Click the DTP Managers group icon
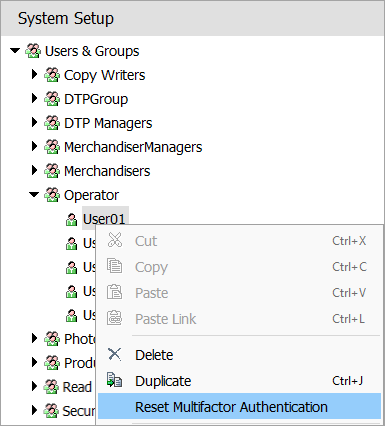Image resolution: width=385 pixels, height=426 pixels. [x=52, y=123]
